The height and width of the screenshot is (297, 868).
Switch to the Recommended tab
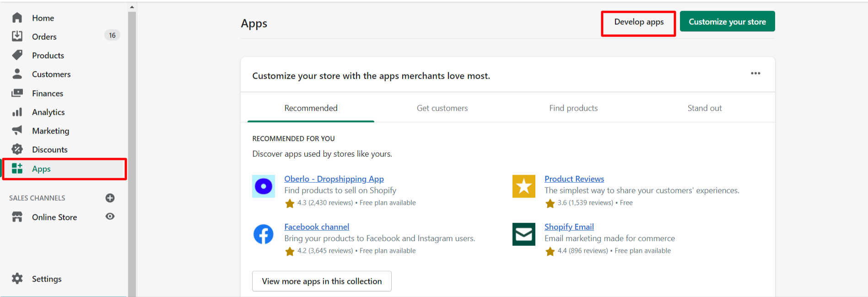point(311,108)
